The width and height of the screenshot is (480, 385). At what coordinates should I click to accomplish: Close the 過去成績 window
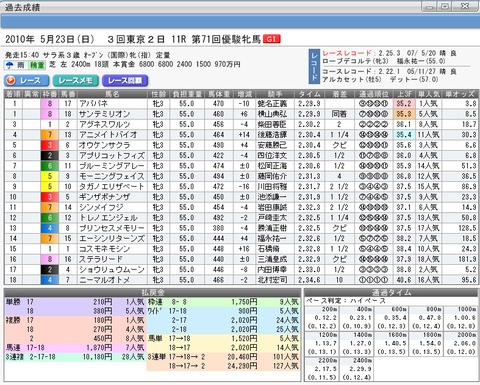[465, 7]
